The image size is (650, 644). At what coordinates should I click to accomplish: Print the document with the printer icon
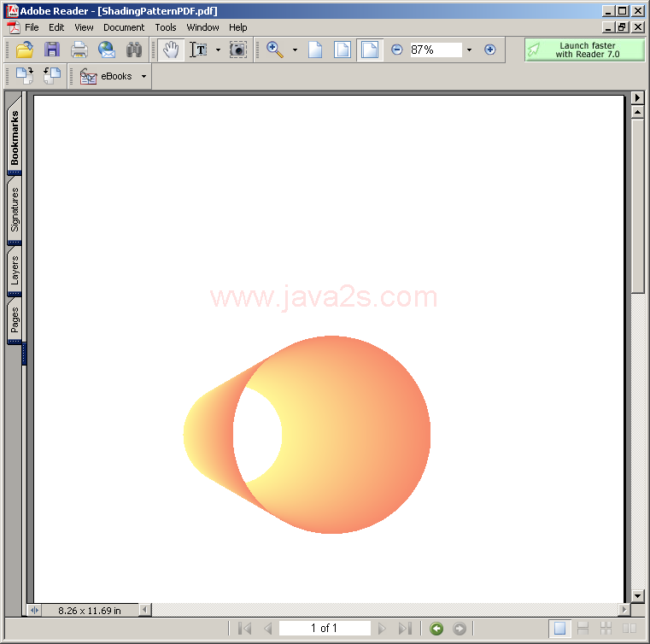click(79, 50)
